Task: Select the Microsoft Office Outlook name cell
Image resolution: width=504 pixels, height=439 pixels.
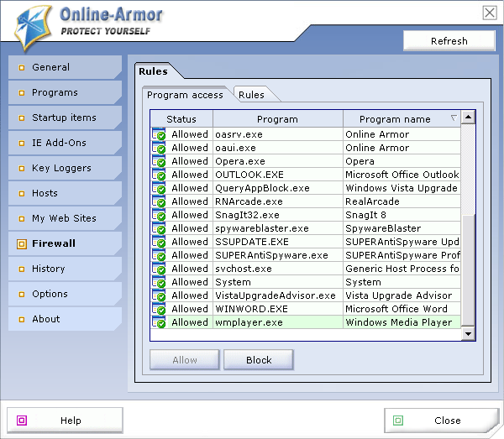Action: coord(402,175)
